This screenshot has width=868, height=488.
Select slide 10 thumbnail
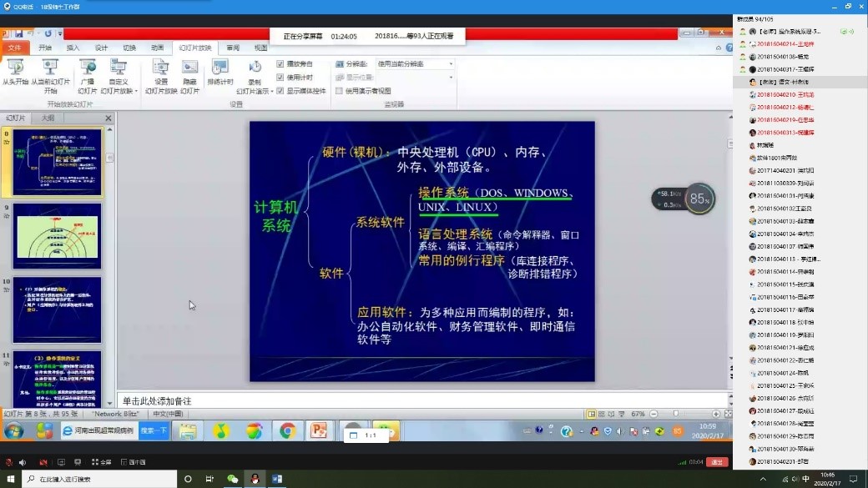click(x=58, y=309)
